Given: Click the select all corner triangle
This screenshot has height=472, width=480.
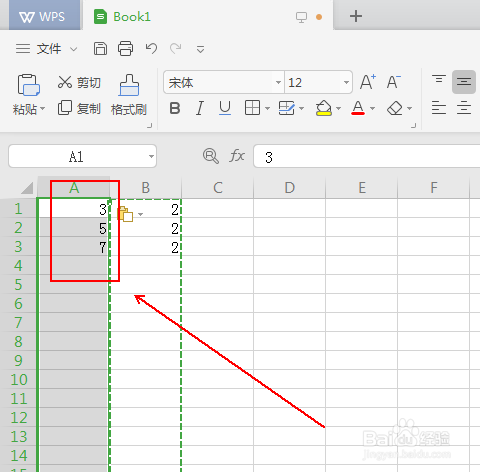Looking at the screenshot, I should [27, 188].
